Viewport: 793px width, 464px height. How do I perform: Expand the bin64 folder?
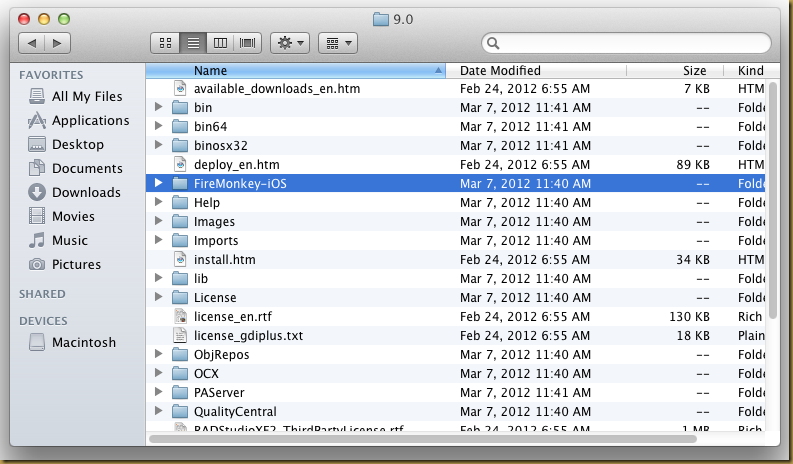tap(158, 126)
